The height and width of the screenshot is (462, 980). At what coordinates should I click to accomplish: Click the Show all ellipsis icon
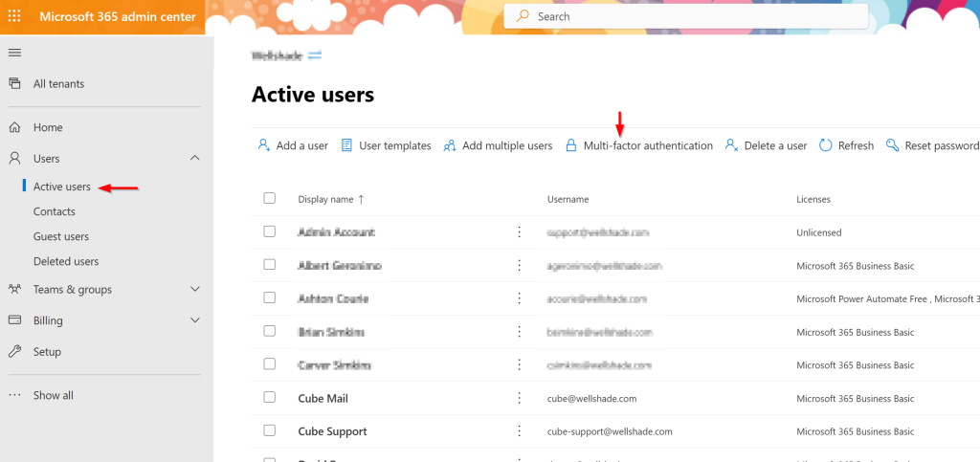(x=14, y=395)
